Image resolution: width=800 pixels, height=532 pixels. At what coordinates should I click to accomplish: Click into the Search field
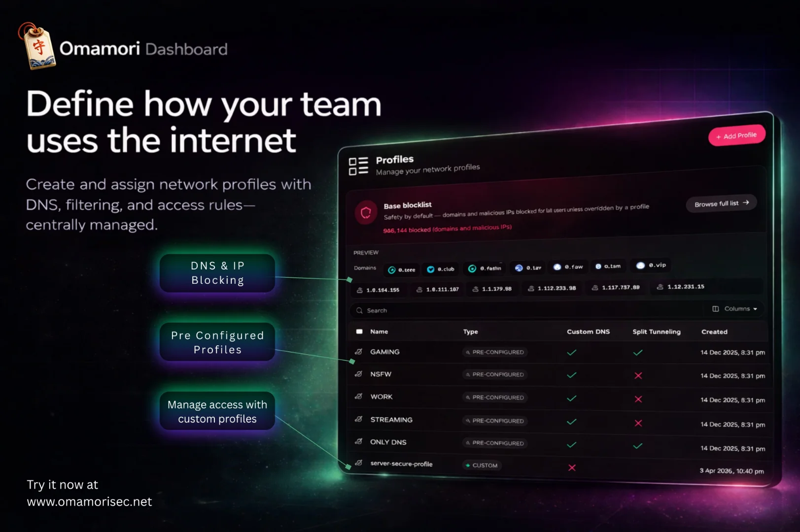click(x=527, y=310)
